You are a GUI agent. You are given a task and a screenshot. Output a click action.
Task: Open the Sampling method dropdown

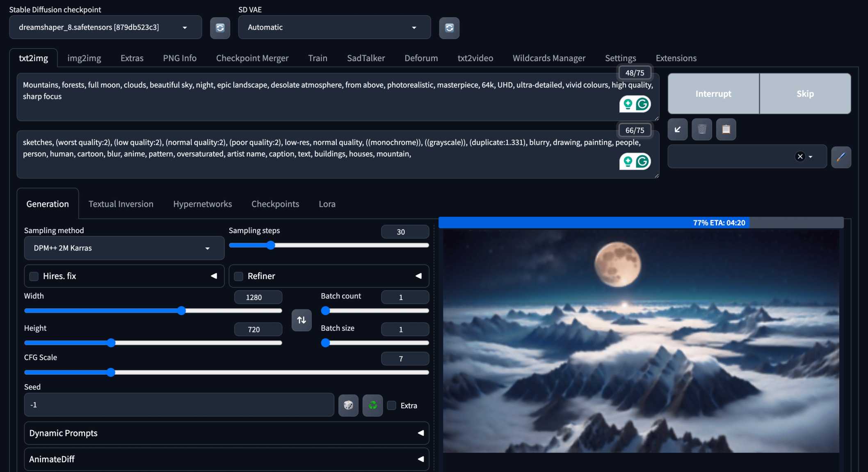click(x=124, y=248)
